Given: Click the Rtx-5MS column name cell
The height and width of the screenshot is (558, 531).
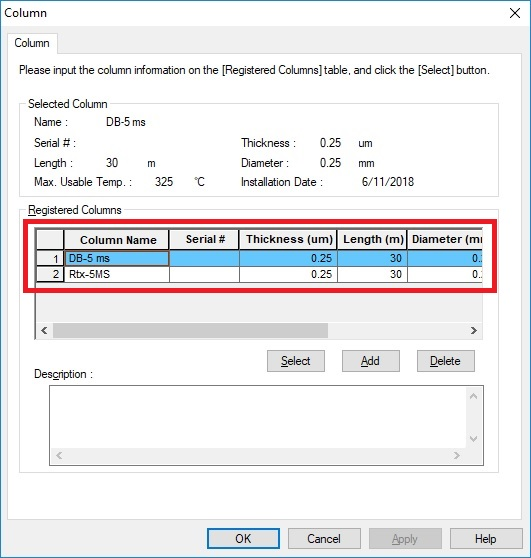Looking at the screenshot, I should (x=117, y=274).
